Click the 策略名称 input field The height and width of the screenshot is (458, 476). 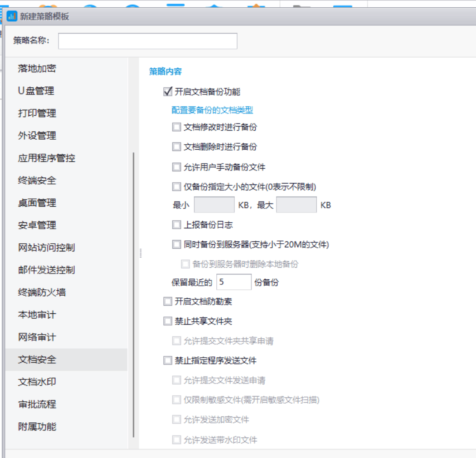[148, 41]
